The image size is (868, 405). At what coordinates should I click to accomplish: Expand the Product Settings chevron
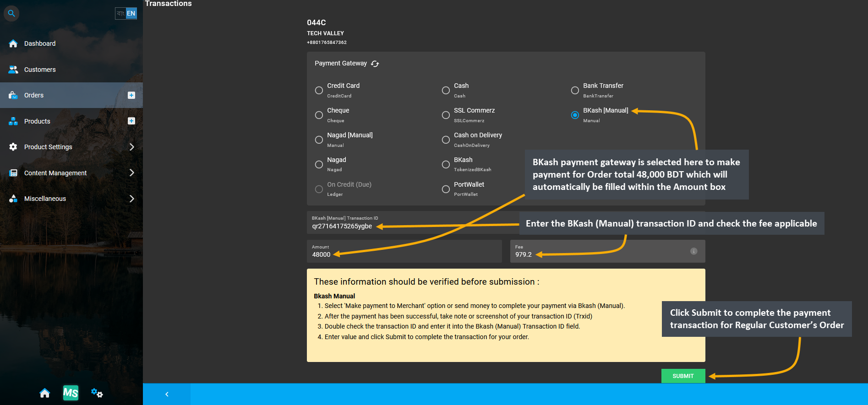tap(132, 147)
